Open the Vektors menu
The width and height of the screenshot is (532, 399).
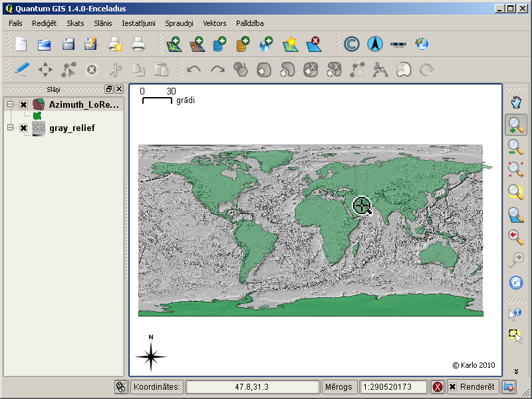point(214,23)
